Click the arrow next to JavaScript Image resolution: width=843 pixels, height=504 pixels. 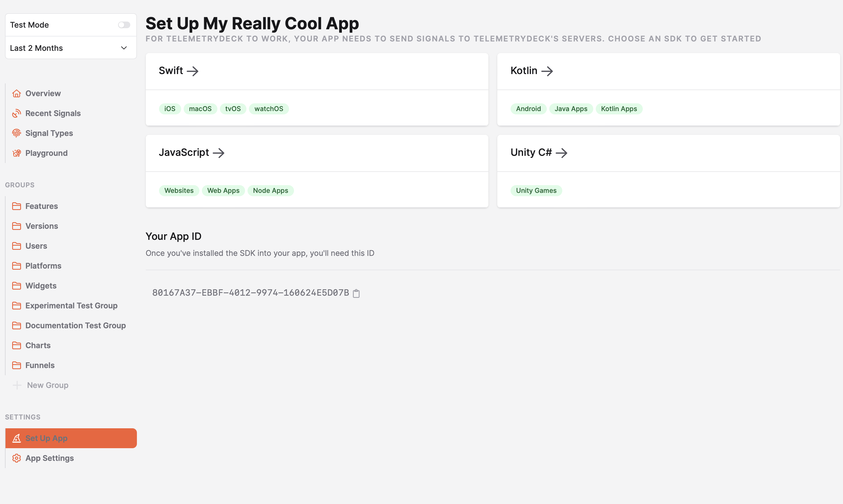[x=218, y=153]
